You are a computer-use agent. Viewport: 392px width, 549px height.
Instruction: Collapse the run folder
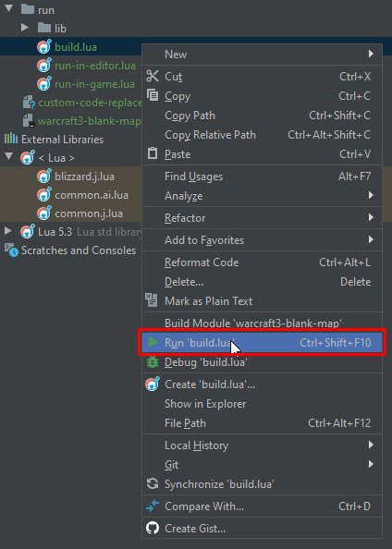click(8, 9)
